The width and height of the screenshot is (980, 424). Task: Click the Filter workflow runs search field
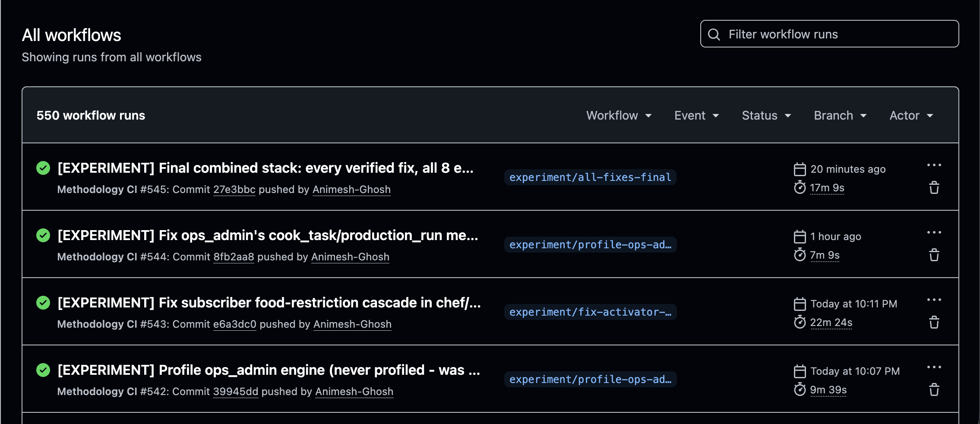point(829,34)
